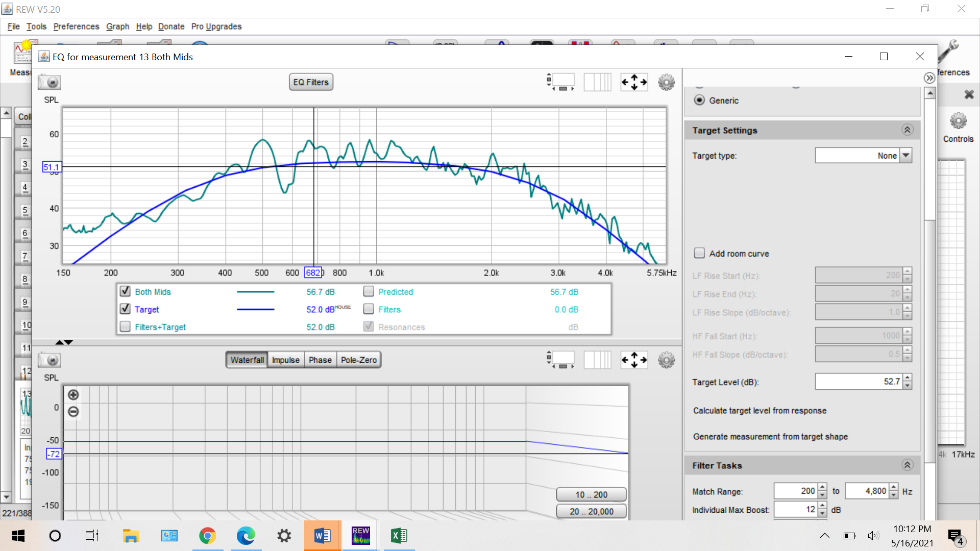The image size is (980, 551).
Task: Click Calculate target level from response
Action: pos(759,411)
